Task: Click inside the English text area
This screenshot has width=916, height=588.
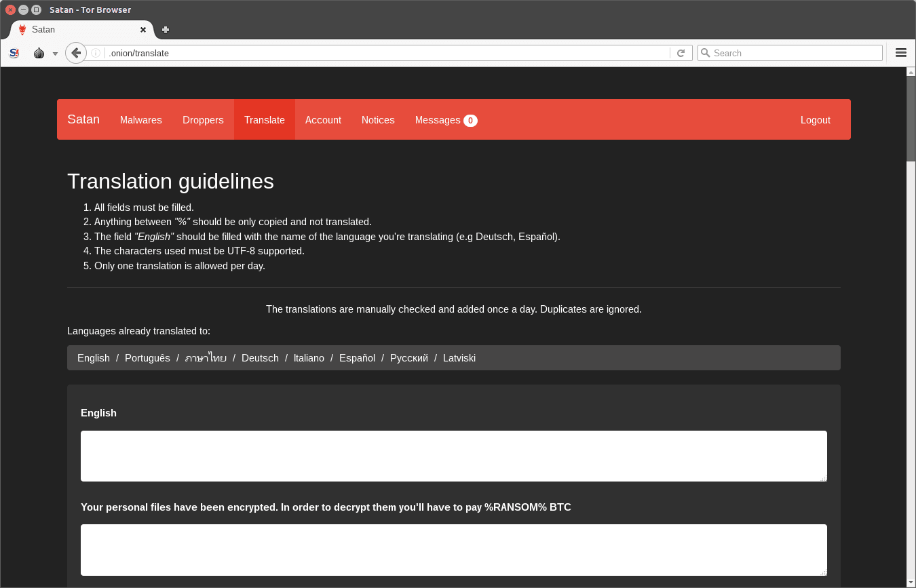Action: (x=454, y=456)
